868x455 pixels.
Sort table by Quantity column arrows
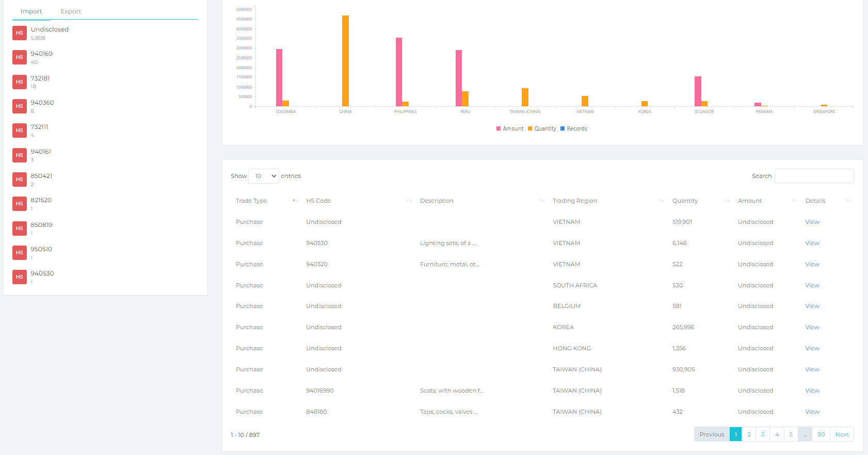[x=727, y=201]
